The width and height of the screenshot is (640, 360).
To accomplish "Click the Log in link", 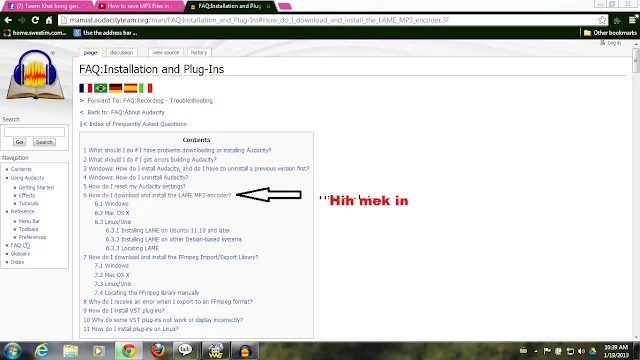I will (614, 43).
